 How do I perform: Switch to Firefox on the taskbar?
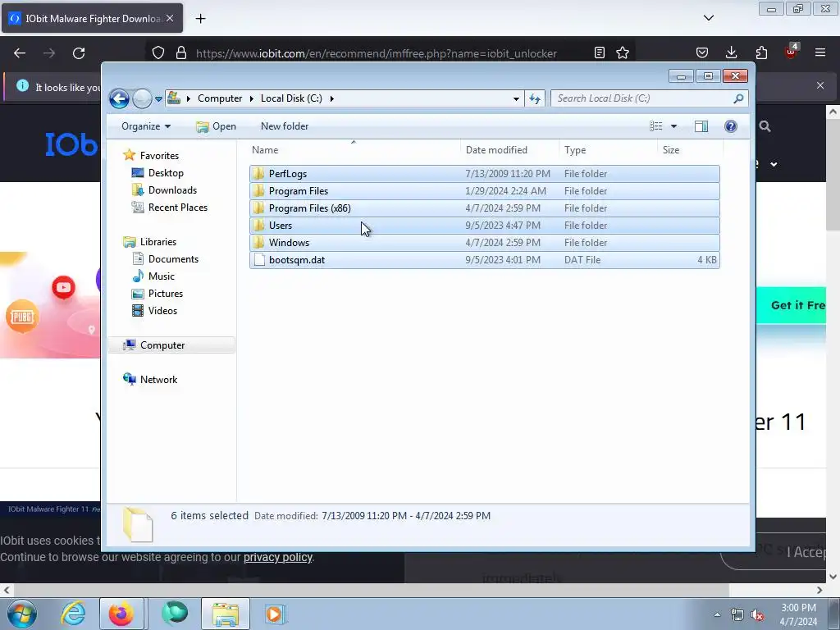coord(121,614)
